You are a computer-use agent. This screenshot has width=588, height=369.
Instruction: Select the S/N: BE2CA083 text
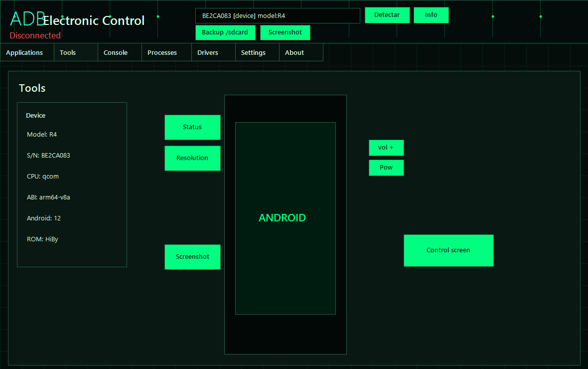tap(48, 156)
